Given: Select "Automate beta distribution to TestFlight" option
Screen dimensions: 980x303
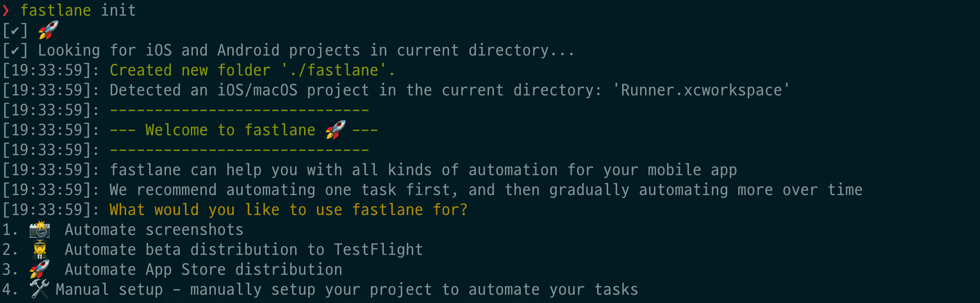Looking at the screenshot, I should (244, 250).
